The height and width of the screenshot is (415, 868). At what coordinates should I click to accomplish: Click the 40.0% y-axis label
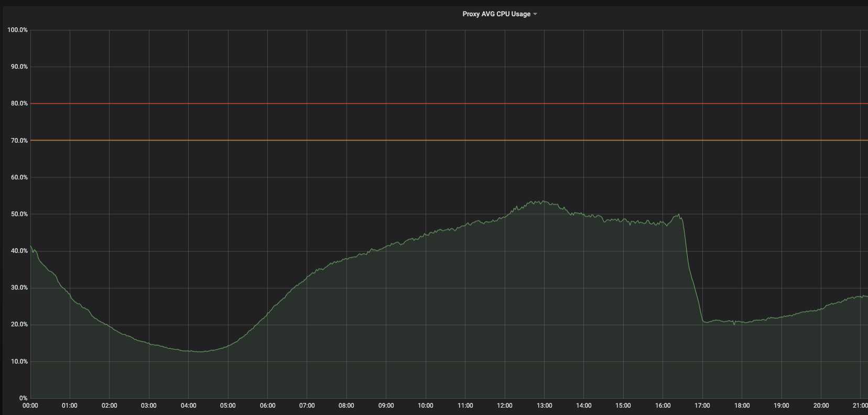(19, 251)
